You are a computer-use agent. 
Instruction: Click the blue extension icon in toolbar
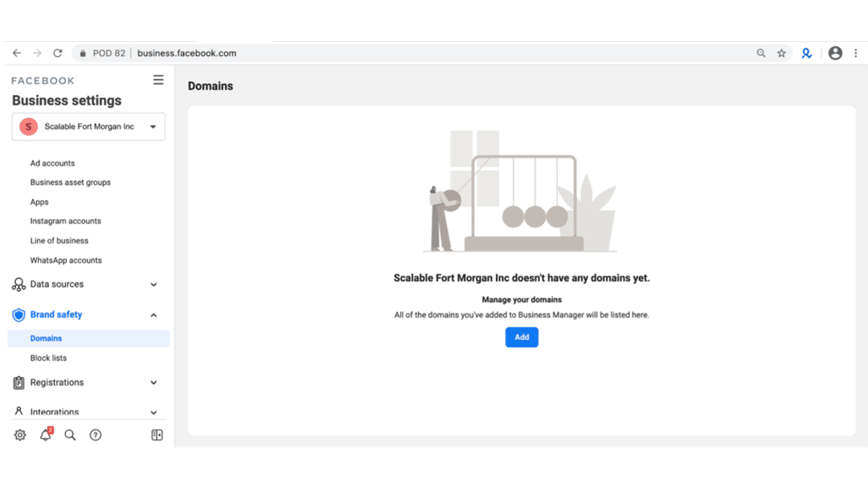click(x=807, y=53)
